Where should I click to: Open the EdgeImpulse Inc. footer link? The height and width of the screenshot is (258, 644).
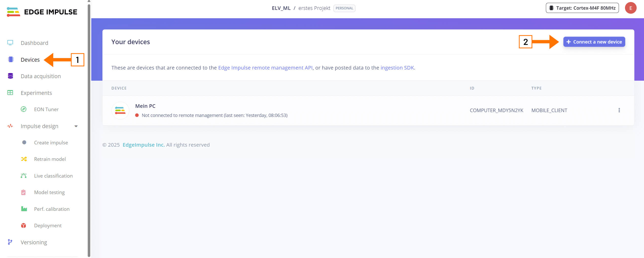(x=144, y=145)
